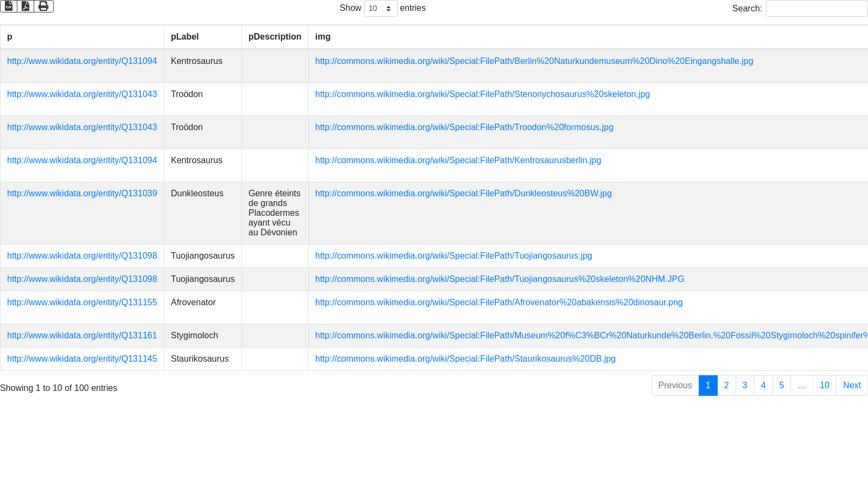
Task: Open Troodon formosus.jpg image link
Action: tap(464, 127)
